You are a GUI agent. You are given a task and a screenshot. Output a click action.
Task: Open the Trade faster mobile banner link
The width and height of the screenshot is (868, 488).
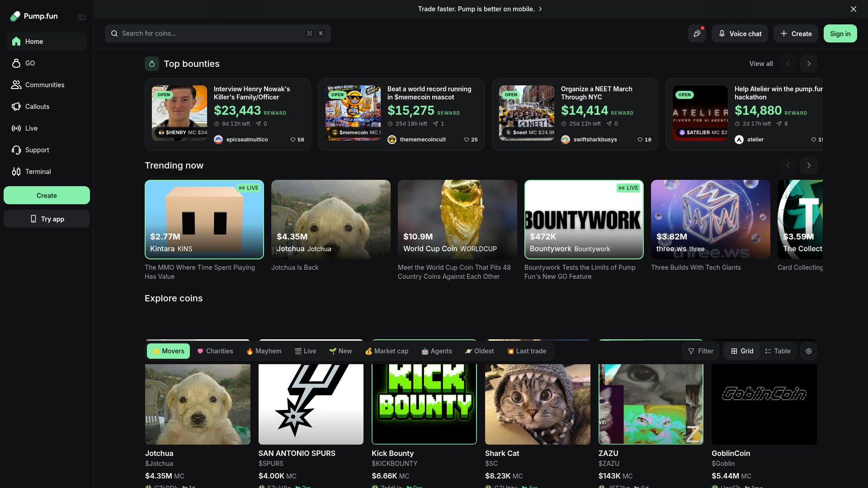point(480,9)
